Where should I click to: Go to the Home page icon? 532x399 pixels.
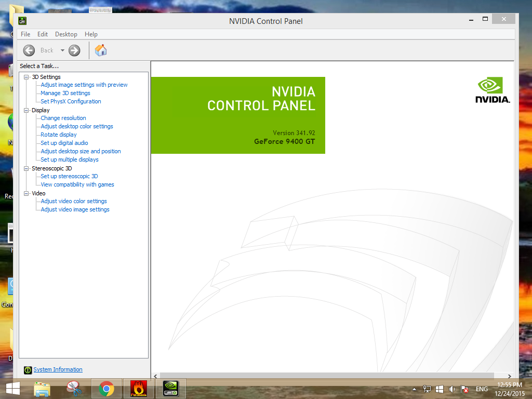101,50
